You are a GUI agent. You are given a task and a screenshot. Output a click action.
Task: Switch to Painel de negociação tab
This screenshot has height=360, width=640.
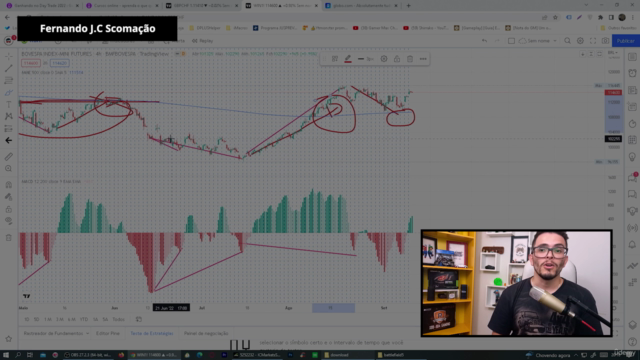click(x=206, y=333)
